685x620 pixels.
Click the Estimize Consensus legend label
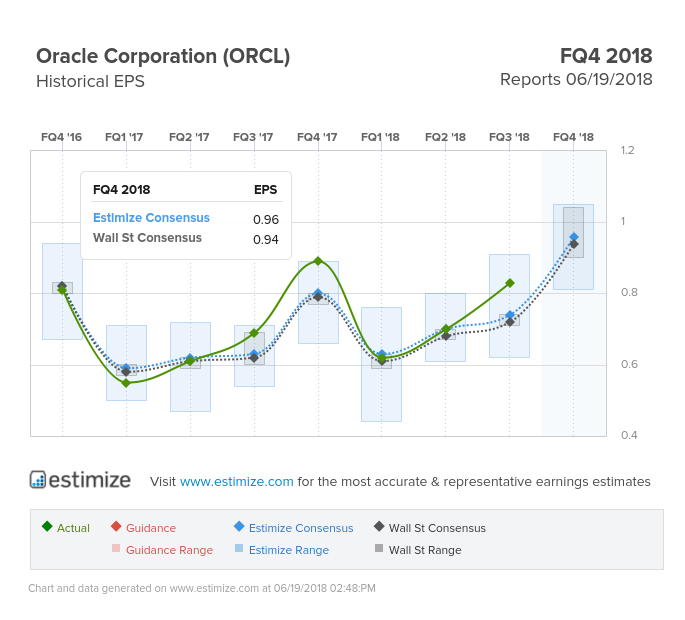point(301,528)
